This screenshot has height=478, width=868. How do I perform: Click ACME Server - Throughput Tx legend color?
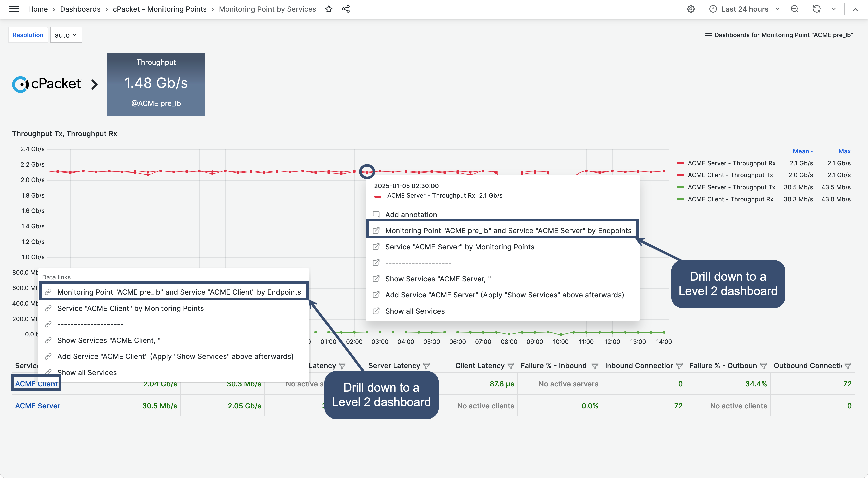(x=680, y=187)
